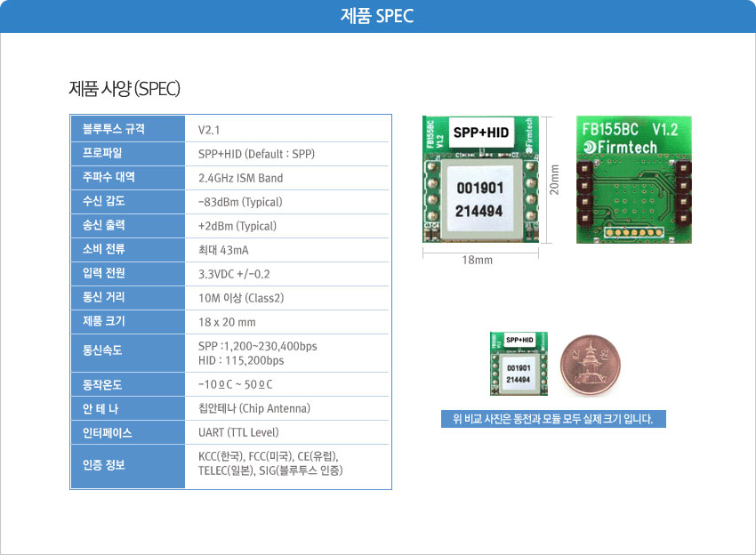The height and width of the screenshot is (555, 756).
Task: Click the 18 x 20 mm value
Action: point(227,322)
